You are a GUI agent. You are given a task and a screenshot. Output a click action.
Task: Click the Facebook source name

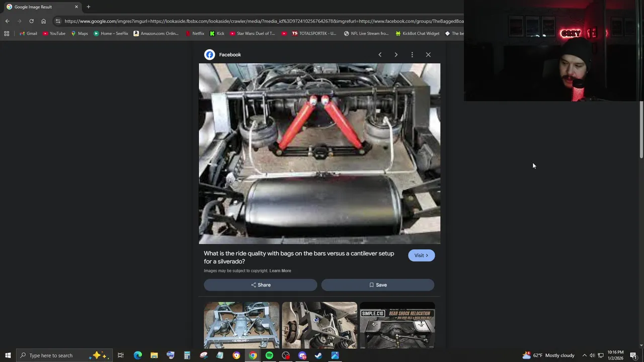(230, 54)
